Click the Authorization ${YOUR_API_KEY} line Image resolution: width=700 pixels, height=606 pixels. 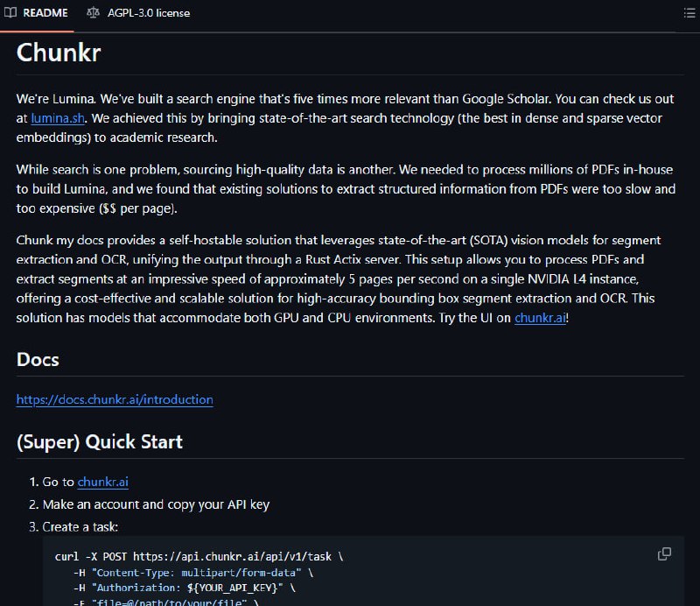point(185,588)
